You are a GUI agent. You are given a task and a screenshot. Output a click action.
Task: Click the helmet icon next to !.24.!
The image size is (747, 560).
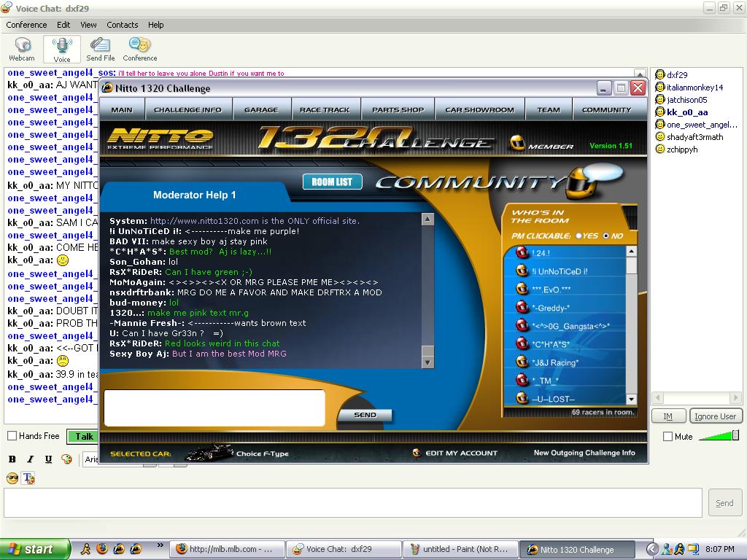point(522,252)
